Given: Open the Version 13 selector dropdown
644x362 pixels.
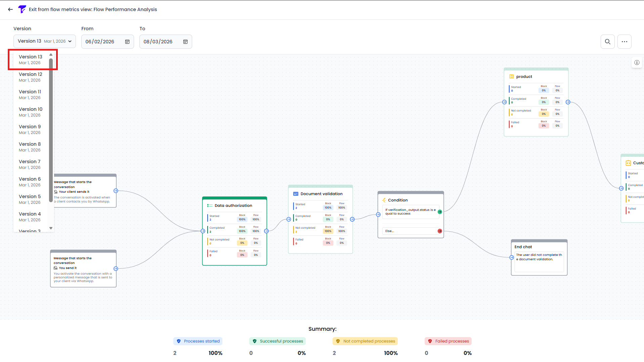Looking at the screenshot, I should (x=44, y=41).
